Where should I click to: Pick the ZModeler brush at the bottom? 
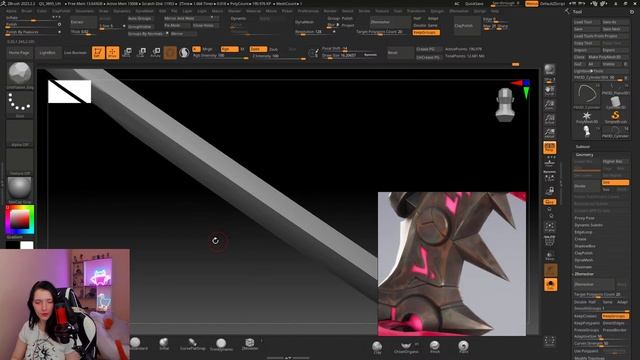[249, 344]
